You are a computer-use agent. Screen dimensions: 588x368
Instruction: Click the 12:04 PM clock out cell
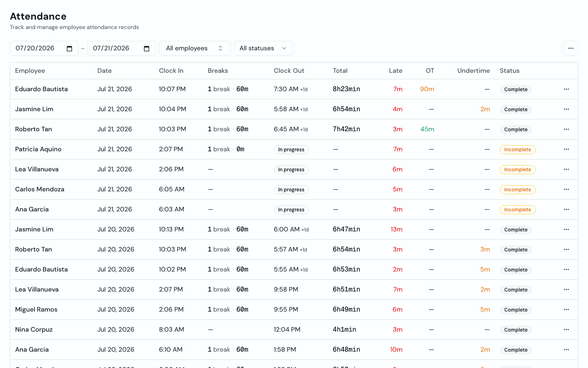(x=287, y=330)
